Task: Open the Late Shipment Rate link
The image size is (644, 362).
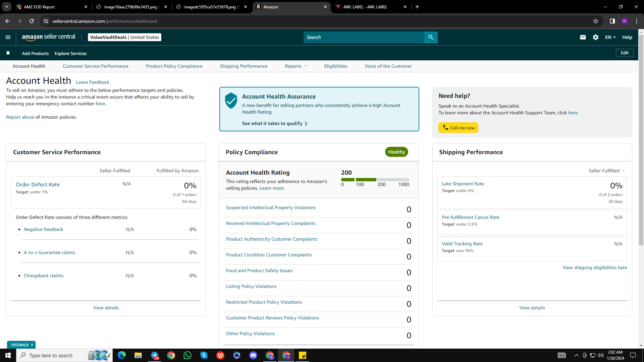Action: [463, 184]
